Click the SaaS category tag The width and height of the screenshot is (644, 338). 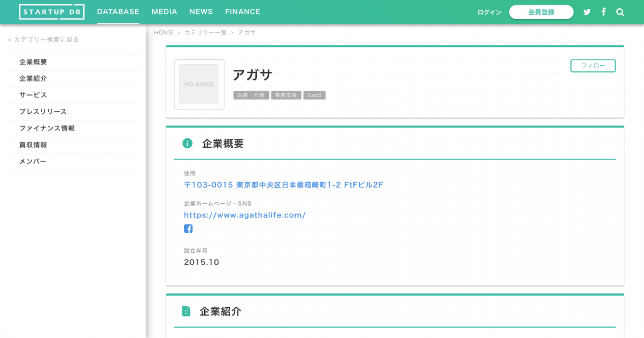click(x=314, y=95)
